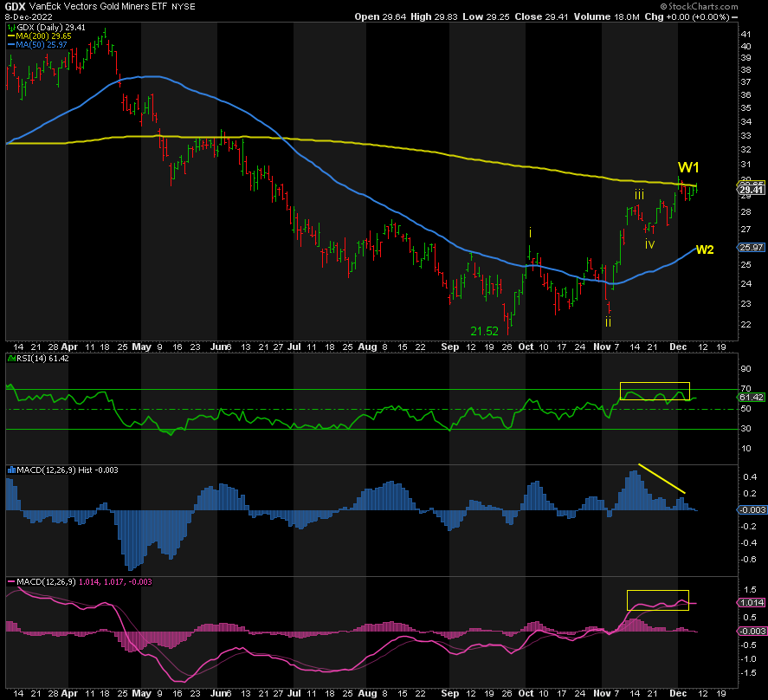This screenshot has width=768, height=700.
Task: Click the Chg +0.00 (+0.00%) value
Action: coord(687,16)
